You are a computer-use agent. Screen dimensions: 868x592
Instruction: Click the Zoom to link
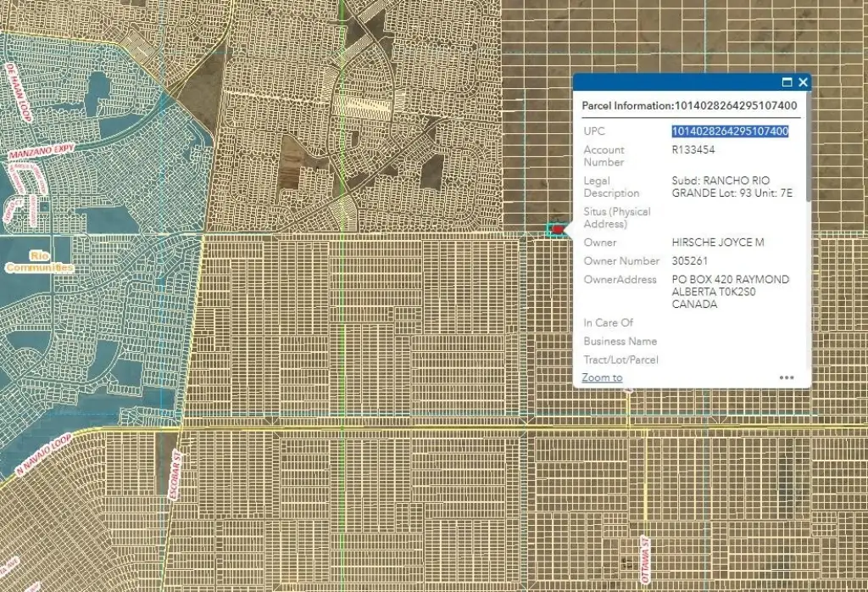tap(602, 377)
